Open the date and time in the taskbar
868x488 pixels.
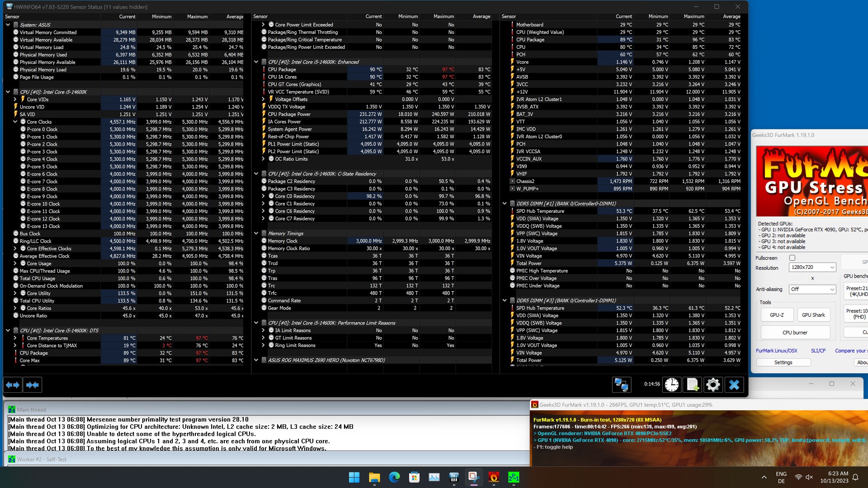834,477
